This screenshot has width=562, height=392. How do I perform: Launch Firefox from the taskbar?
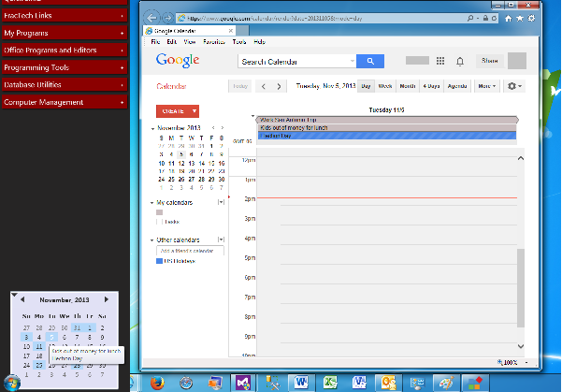coord(157,383)
